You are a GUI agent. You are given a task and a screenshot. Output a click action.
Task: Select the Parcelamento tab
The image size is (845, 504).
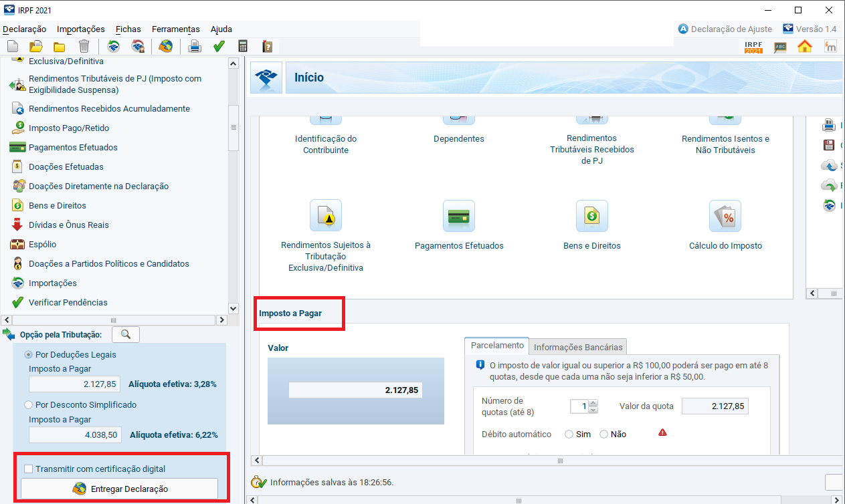pos(497,346)
